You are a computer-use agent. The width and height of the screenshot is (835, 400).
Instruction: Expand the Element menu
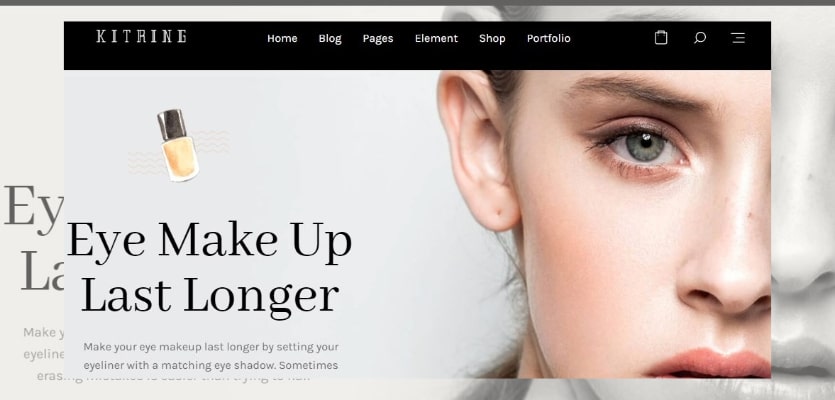coord(436,38)
